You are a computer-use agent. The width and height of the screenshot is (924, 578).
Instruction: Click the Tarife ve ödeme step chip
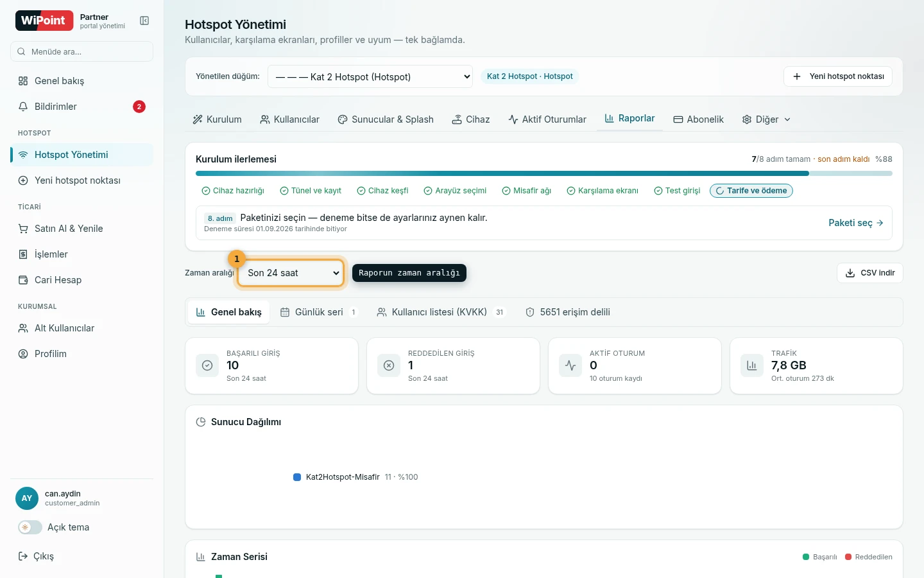751,191
